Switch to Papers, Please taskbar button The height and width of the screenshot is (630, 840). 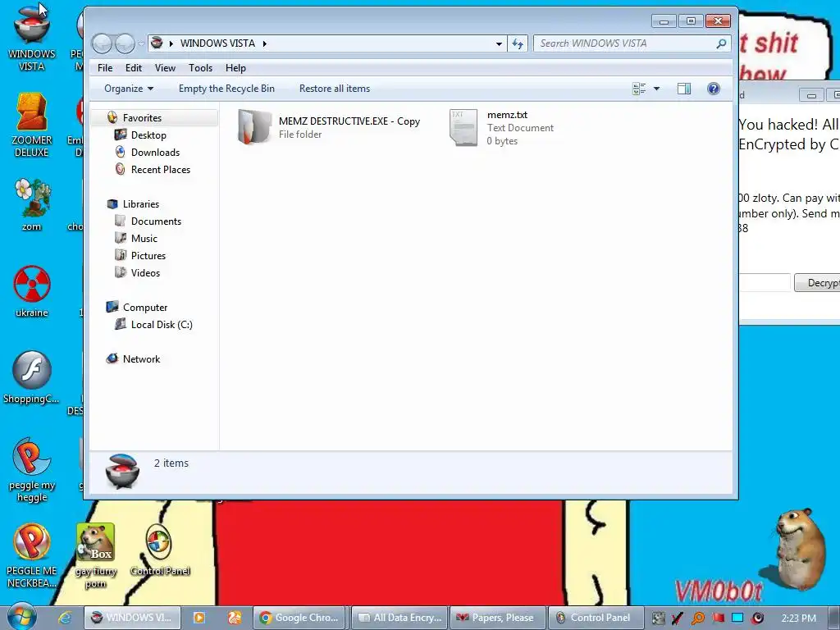(497, 618)
